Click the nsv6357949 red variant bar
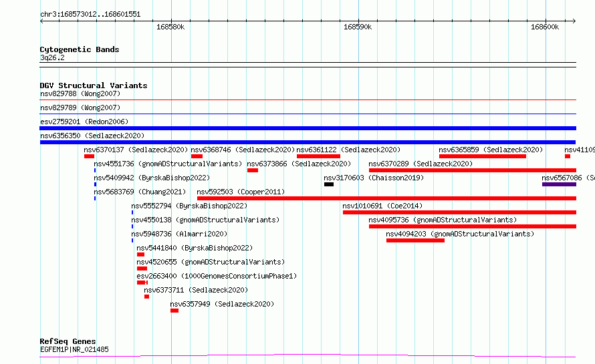 point(174,311)
